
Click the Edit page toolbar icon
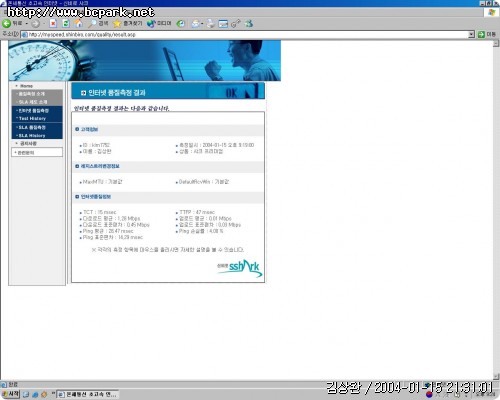[x=223, y=24]
